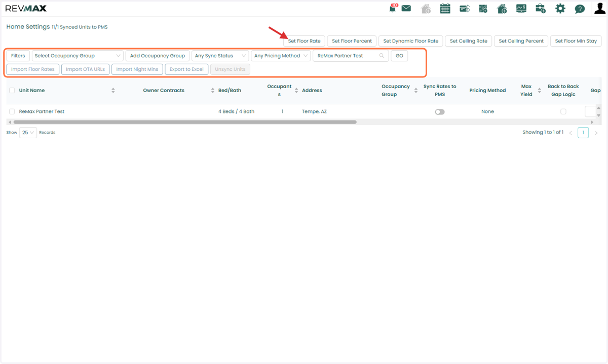
Task: Click Import Floor Rates button
Action: [33, 69]
